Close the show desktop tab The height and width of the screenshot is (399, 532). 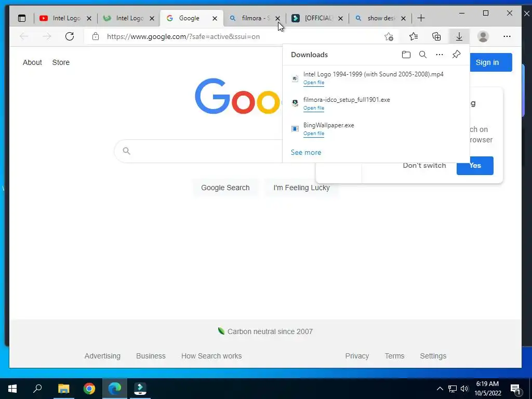pos(403,19)
